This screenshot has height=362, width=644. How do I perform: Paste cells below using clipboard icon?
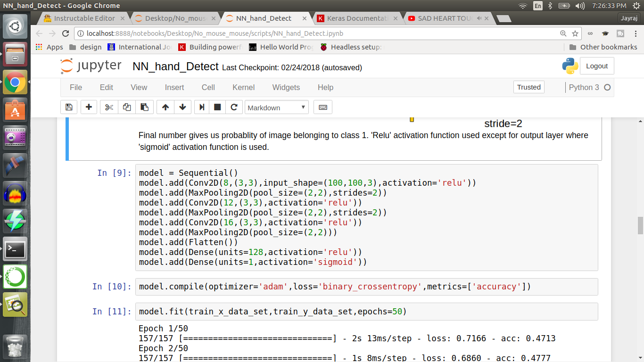click(x=145, y=107)
